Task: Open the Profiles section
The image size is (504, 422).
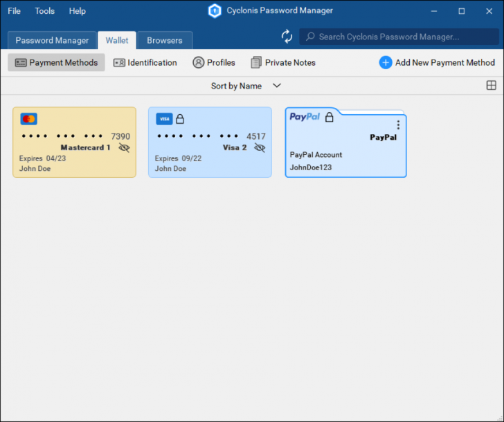Action: [x=214, y=62]
